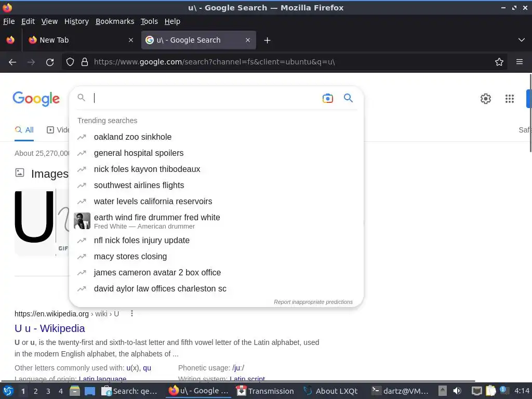Open the Bookmarks menu

(115, 21)
